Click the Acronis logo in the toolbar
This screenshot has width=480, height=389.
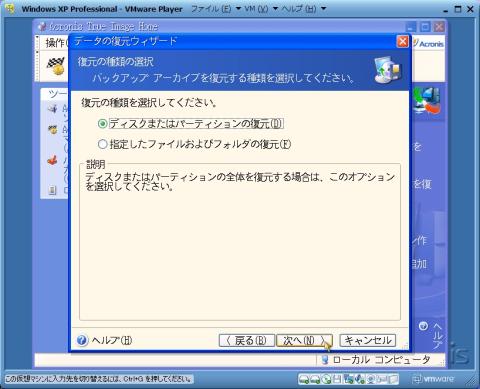pyautogui.click(x=429, y=43)
